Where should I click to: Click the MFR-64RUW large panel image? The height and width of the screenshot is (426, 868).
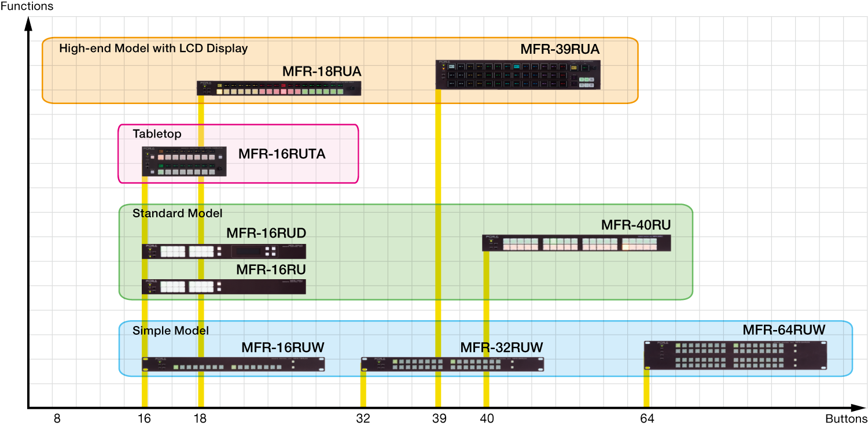pyautogui.click(x=735, y=355)
